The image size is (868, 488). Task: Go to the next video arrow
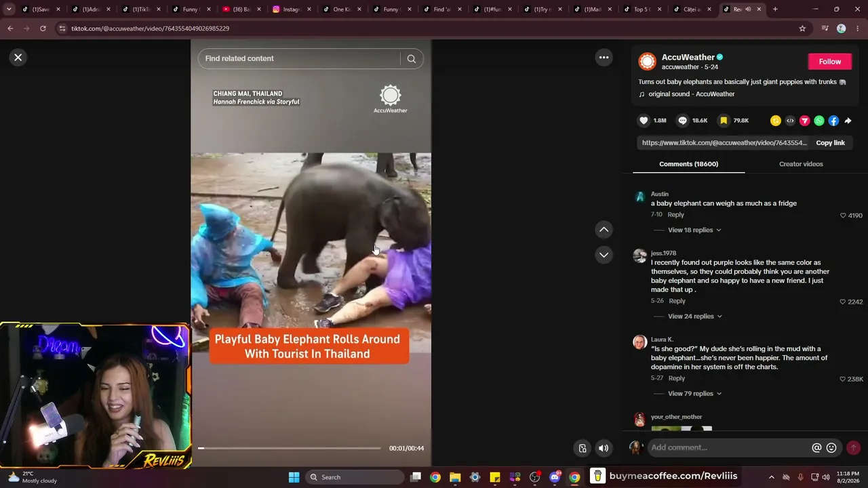tap(604, 255)
